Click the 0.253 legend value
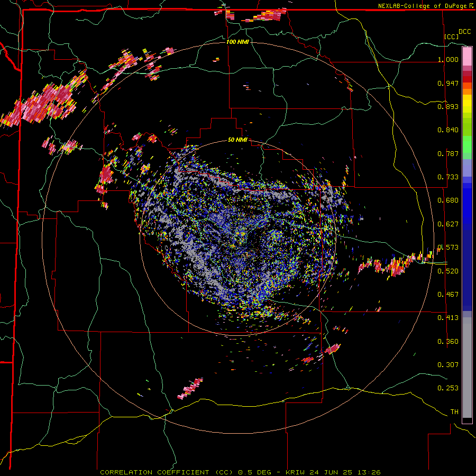Image resolution: width=476 pixels, height=476 pixels. click(x=448, y=388)
